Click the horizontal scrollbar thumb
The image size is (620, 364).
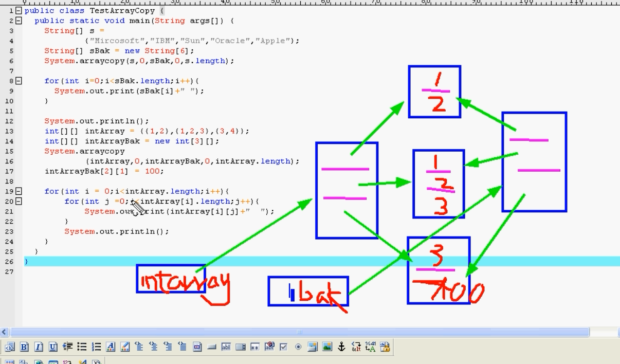(x=299, y=332)
